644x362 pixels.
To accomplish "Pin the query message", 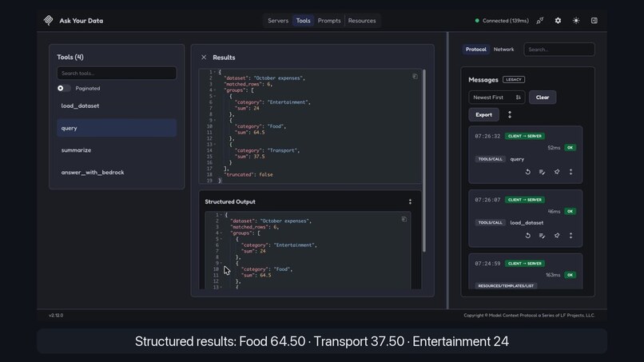I will pos(557,172).
